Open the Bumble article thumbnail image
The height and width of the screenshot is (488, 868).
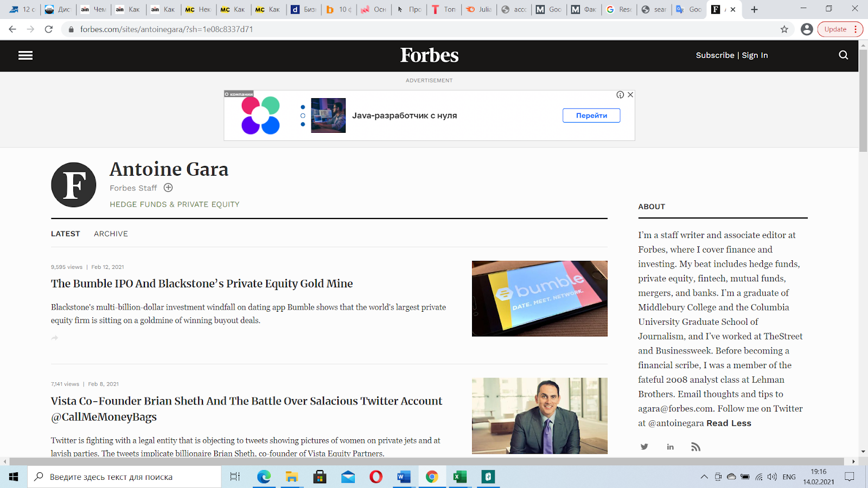(x=540, y=299)
